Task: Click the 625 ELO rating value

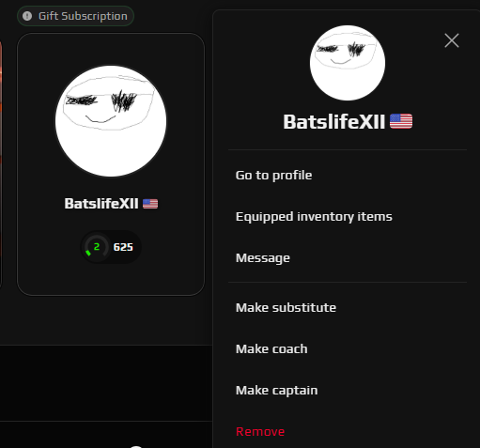Action: (123, 247)
